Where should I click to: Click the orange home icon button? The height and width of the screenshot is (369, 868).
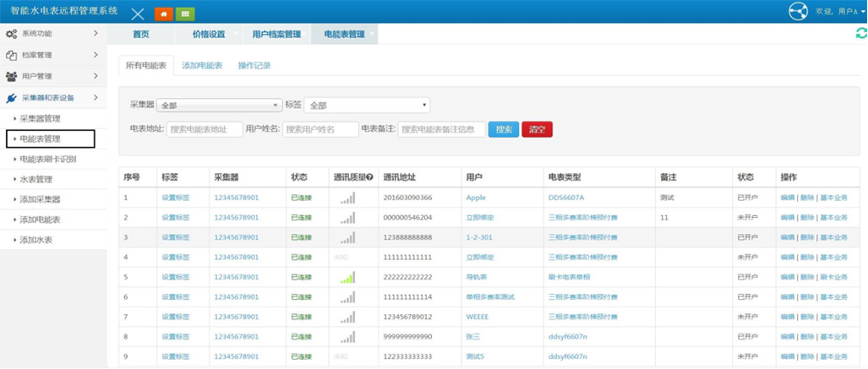pyautogui.click(x=163, y=14)
